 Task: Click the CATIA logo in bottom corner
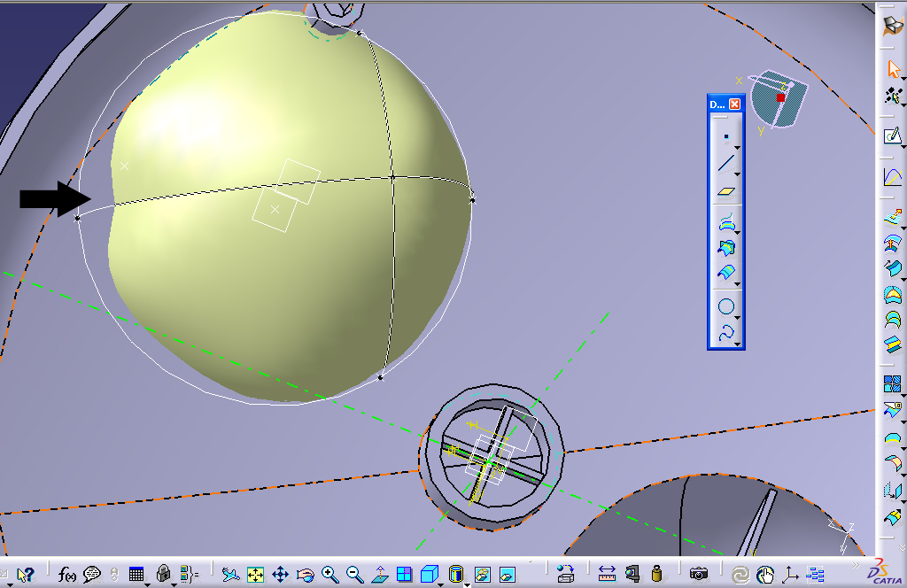885,572
